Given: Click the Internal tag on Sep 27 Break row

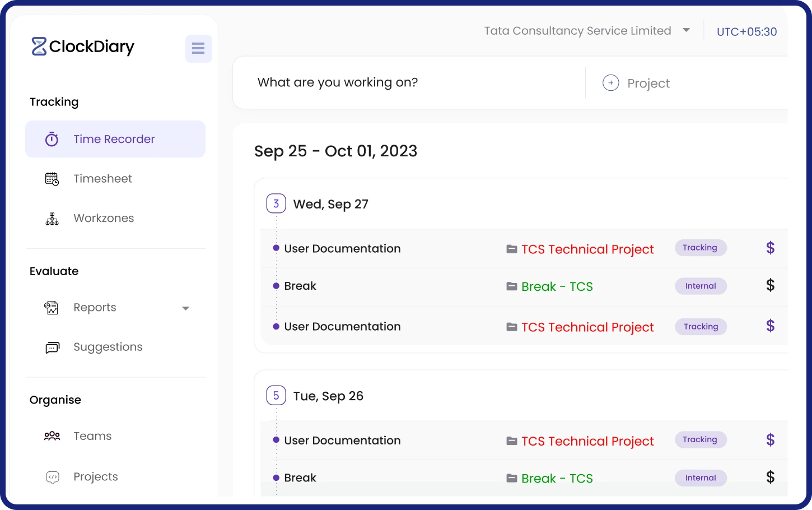Looking at the screenshot, I should [701, 286].
